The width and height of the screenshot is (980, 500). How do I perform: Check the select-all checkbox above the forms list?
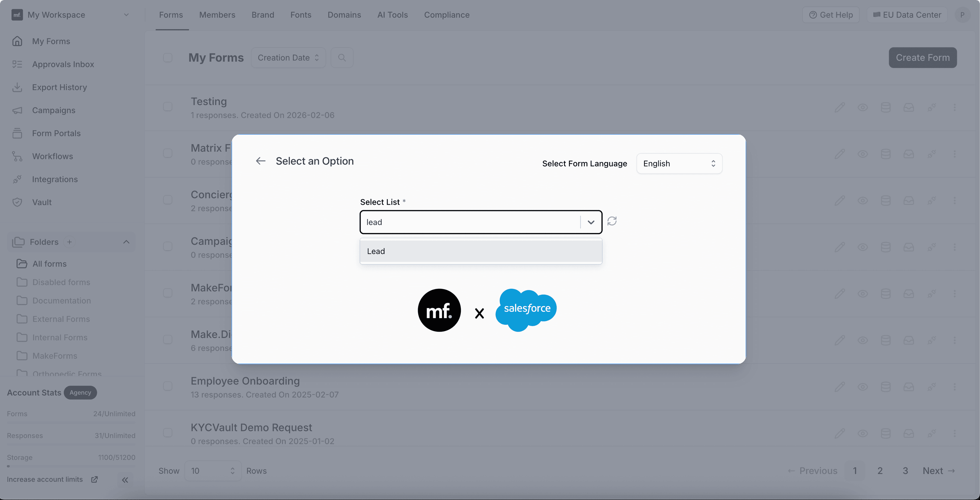(x=168, y=57)
